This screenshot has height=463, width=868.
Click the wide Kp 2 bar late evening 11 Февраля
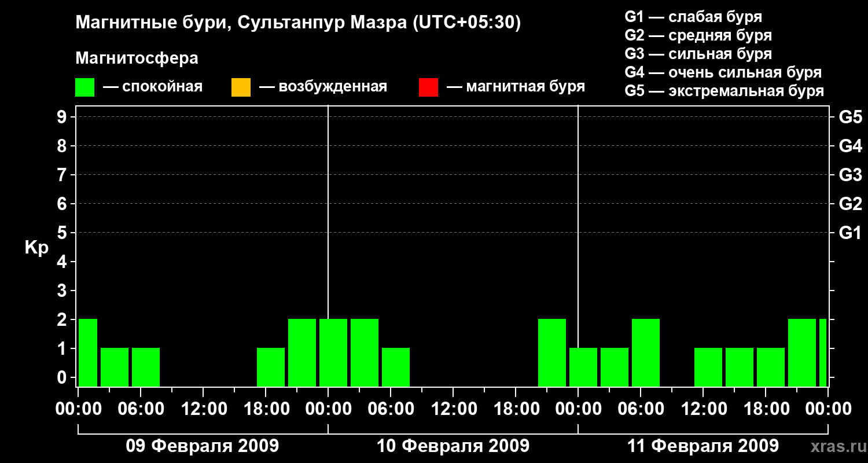[802, 352]
